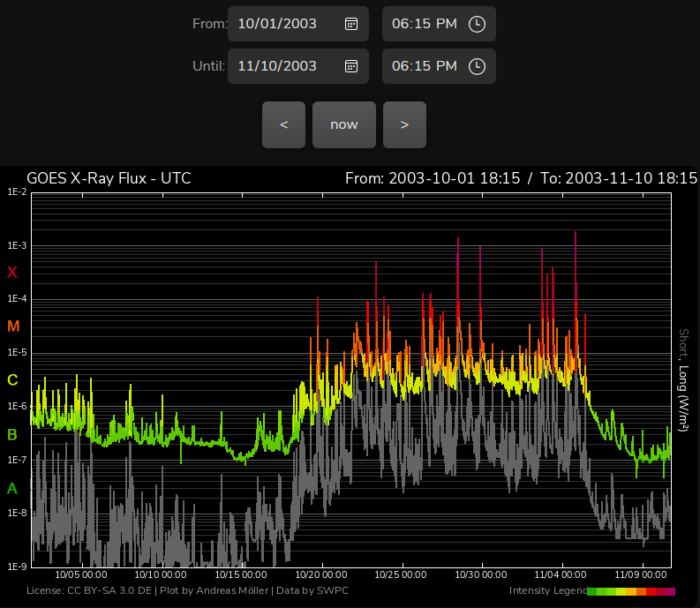700x608 pixels.
Task: Click the From date field 10/01/2003
Action: 298,24
